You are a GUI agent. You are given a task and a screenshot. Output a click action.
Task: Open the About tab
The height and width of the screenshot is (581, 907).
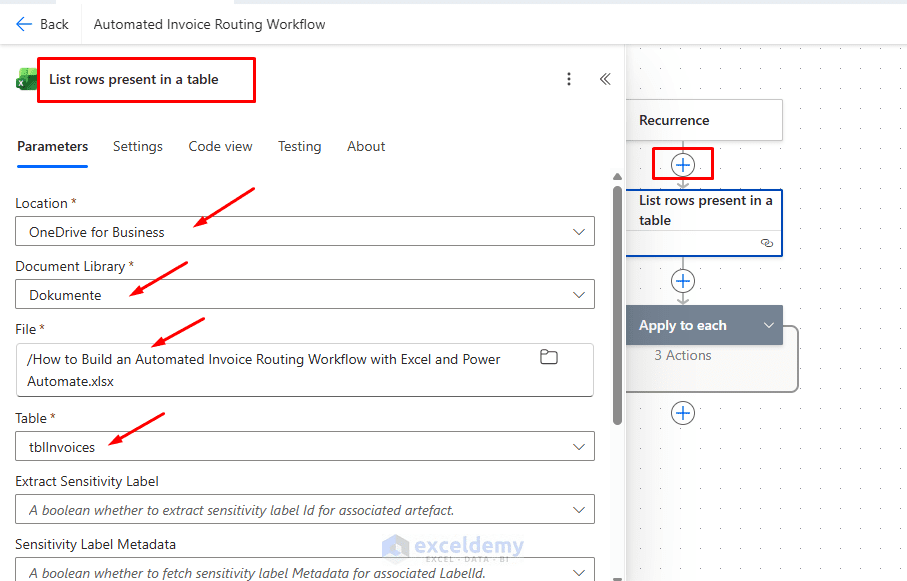coord(366,146)
